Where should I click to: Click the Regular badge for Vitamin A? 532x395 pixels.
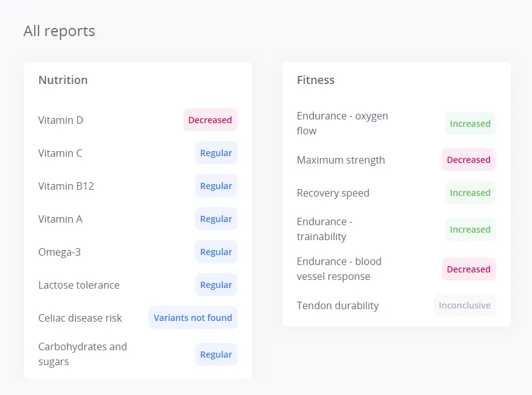(x=216, y=218)
